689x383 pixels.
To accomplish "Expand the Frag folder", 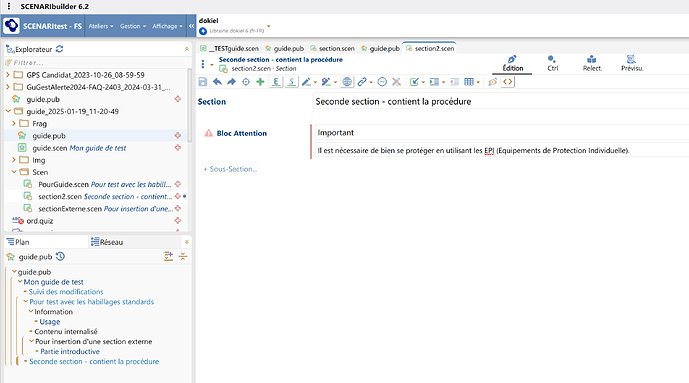I will coord(14,123).
